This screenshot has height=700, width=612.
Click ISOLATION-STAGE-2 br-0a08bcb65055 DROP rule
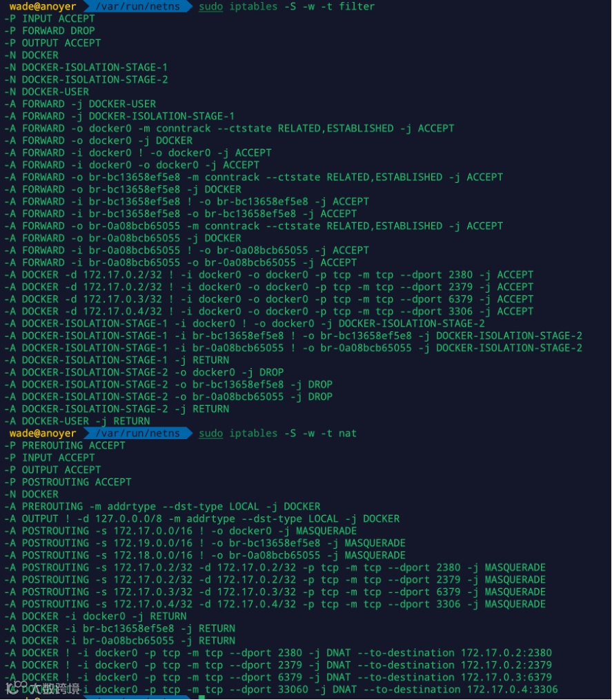click(x=168, y=397)
